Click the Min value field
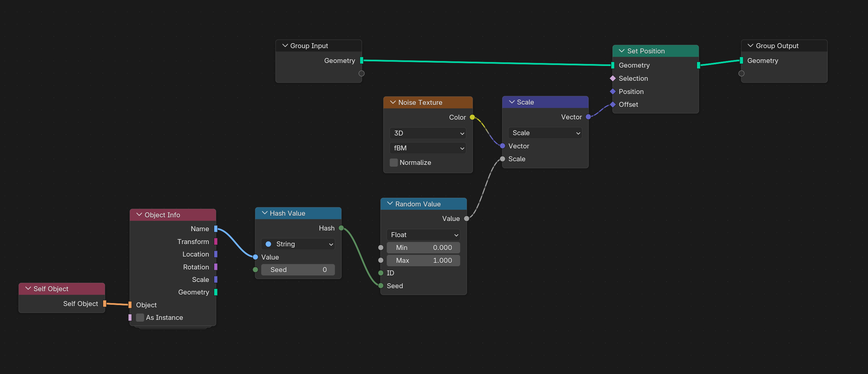 click(423, 248)
